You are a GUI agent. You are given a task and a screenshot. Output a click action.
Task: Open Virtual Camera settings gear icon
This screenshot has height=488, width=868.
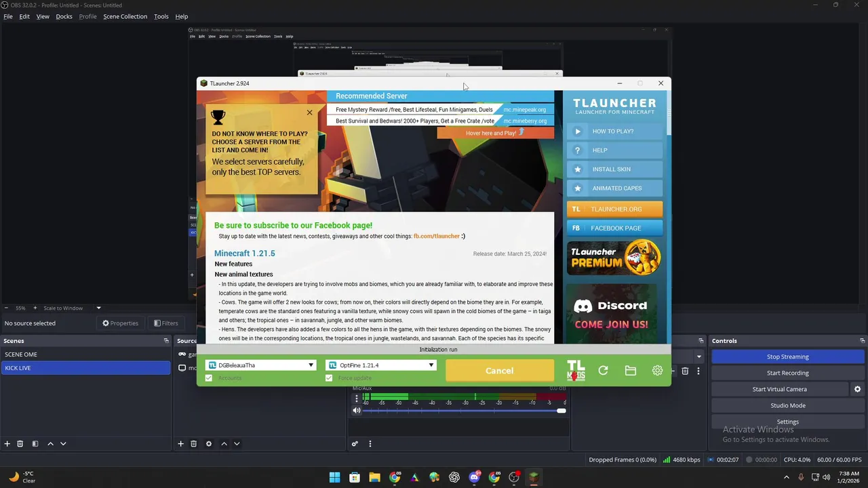857,389
